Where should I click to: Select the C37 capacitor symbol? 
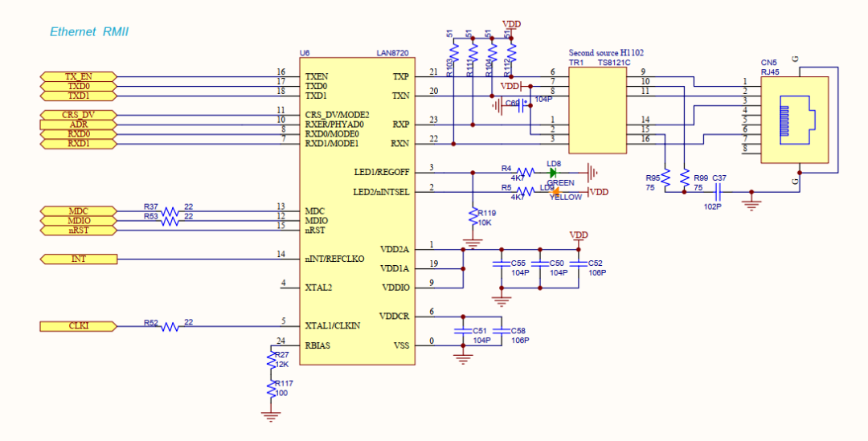(x=719, y=192)
